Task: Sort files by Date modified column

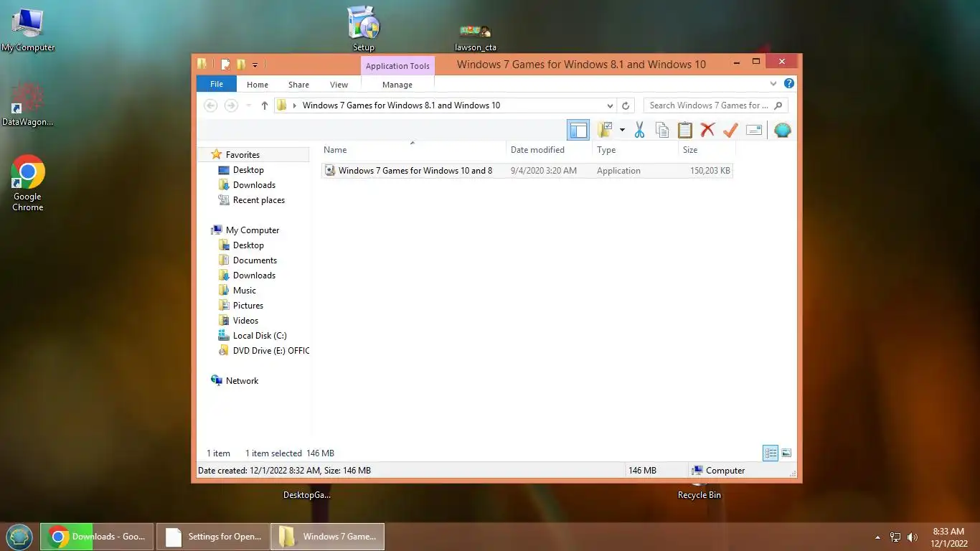Action: point(550,150)
